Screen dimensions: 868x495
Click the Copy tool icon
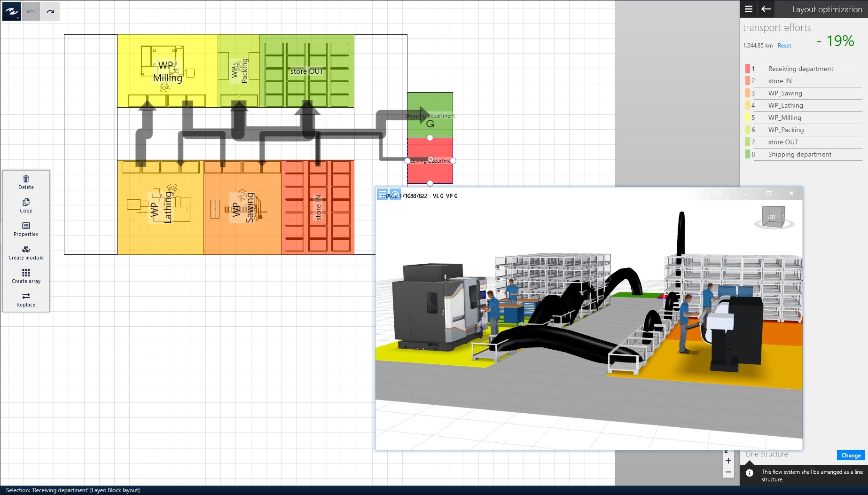pyautogui.click(x=26, y=203)
